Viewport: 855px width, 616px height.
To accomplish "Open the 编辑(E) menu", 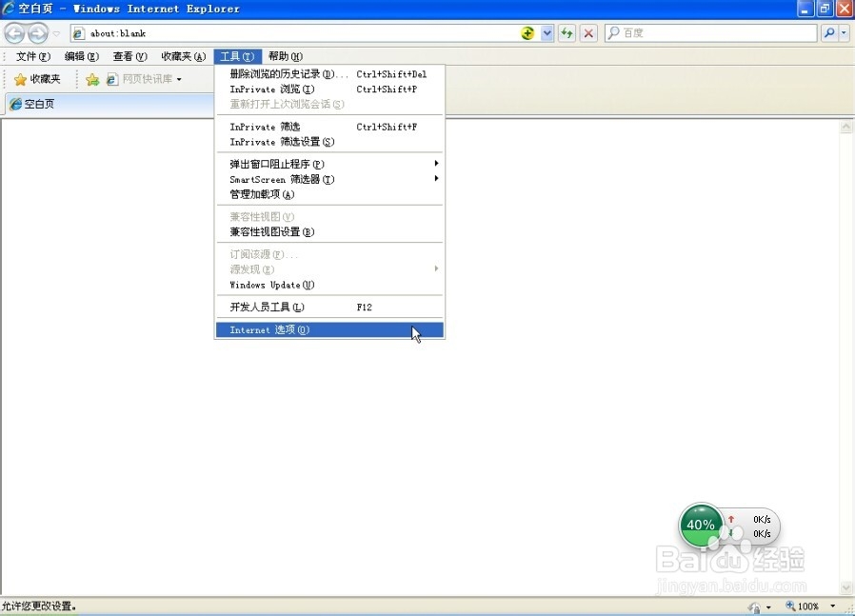I will [82, 56].
